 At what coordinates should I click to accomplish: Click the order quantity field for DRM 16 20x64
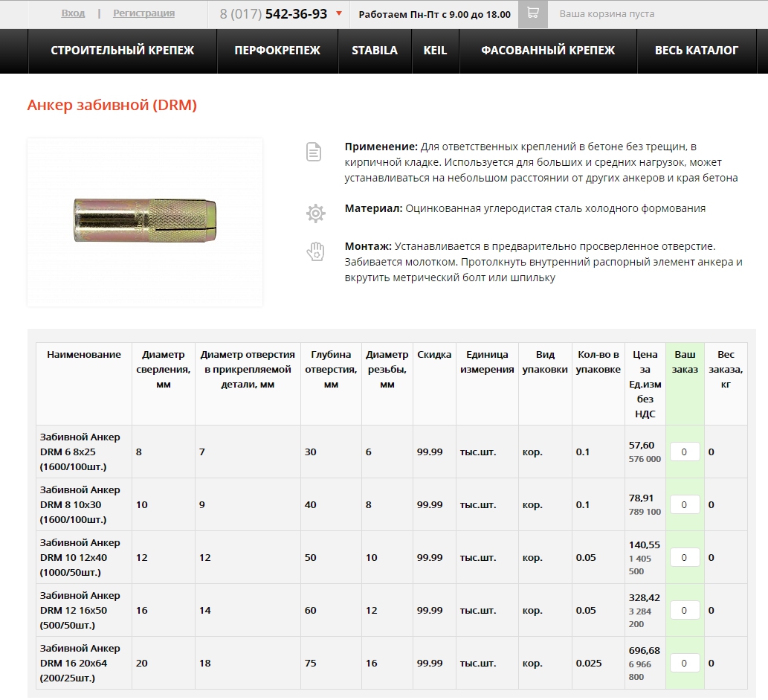(684, 664)
